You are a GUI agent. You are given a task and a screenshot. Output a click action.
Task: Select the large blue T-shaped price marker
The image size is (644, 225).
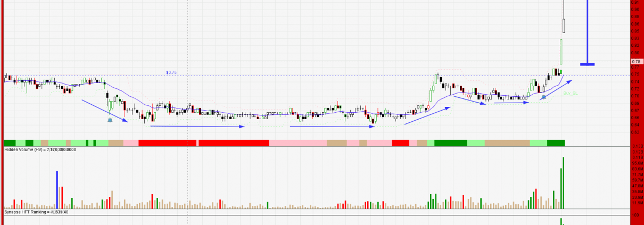tap(588, 63)
